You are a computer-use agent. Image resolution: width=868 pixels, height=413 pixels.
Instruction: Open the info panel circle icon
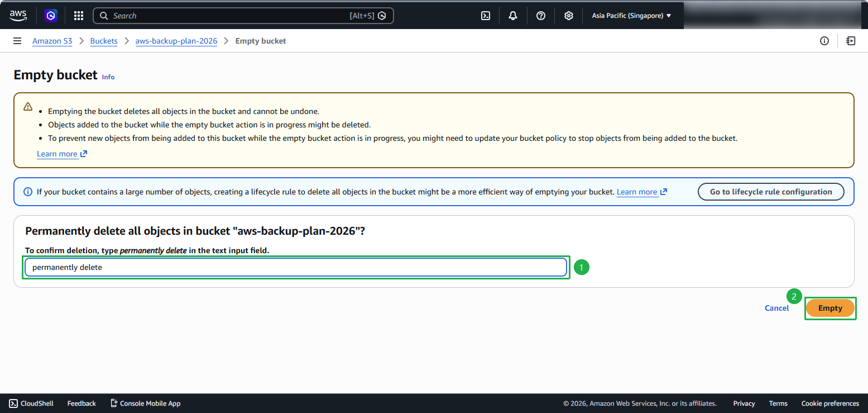pyautogui.click(x=824, y=41)
